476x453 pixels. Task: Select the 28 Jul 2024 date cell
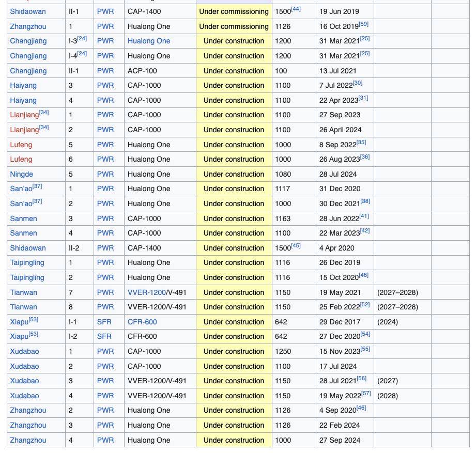pyautogui.click(x=345, y=174)
